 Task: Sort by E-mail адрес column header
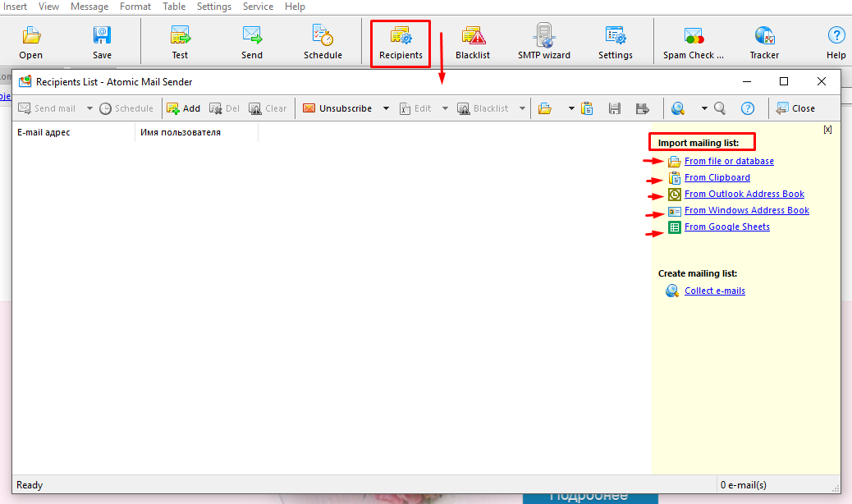tap(73, 132)
